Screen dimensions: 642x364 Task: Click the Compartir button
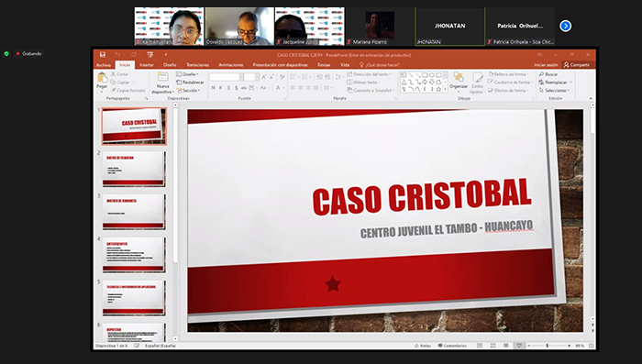pos(577,65)
